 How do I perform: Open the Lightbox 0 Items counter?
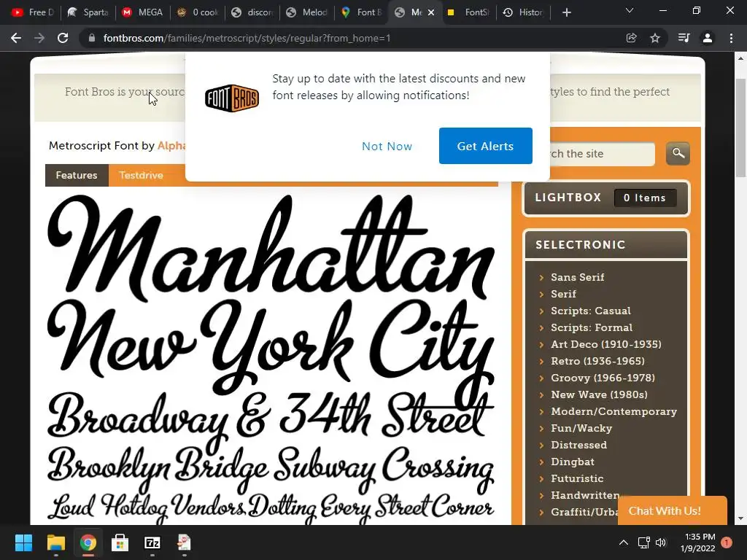point(645,198)
